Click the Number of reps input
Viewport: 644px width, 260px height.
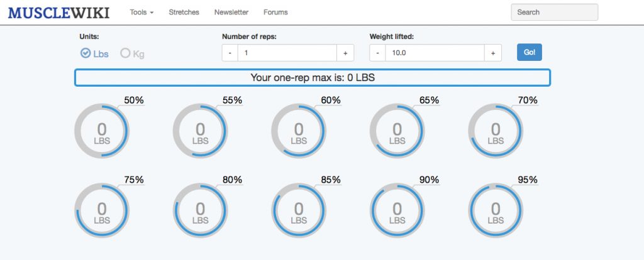[x=287, y=53]
